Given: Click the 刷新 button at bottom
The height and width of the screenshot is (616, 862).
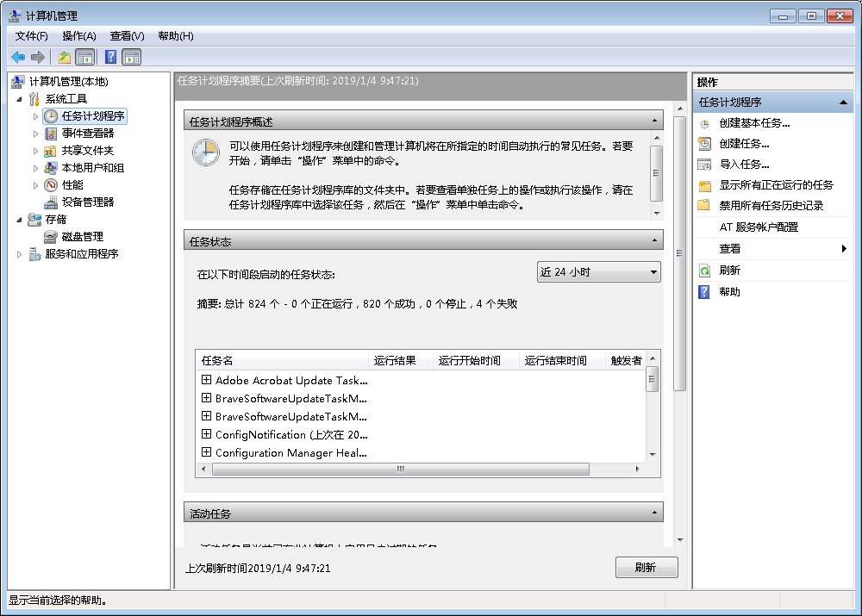Looking at the screenshot, I should click(x=646, y=568).
